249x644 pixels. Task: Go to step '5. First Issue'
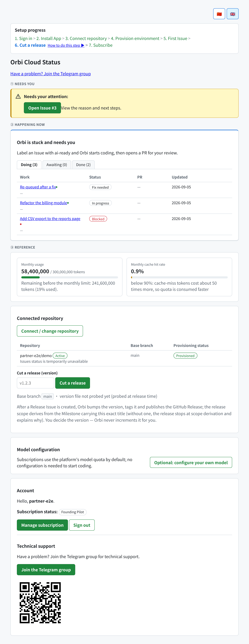coord(175,39)
